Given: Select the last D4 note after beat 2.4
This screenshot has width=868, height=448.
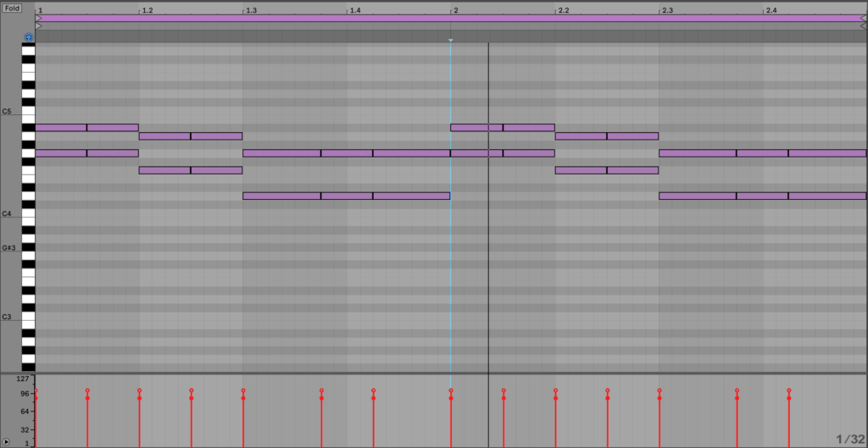Looking at the screenshot, I should (827, 196).
